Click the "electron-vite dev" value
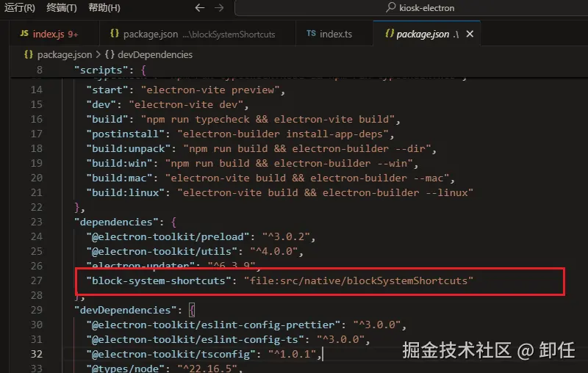The height and width of the screenshot is (373, 588). click(186, 104)
